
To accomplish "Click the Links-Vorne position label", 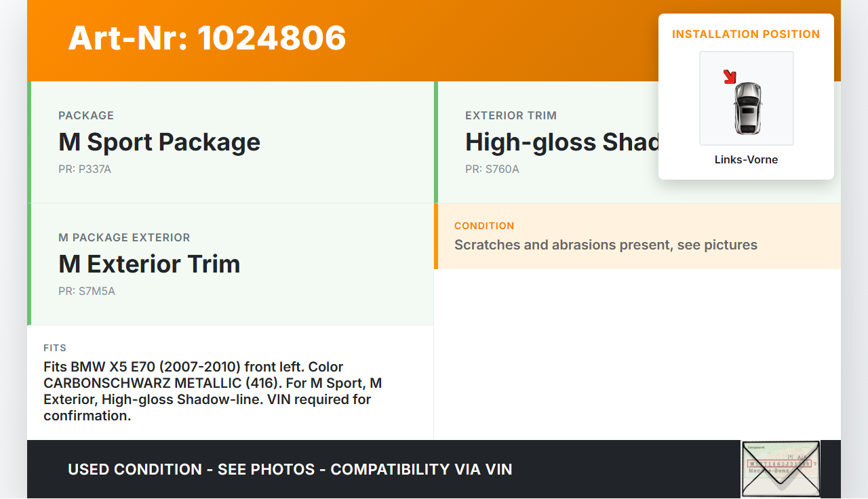I will tap(746, 160).
